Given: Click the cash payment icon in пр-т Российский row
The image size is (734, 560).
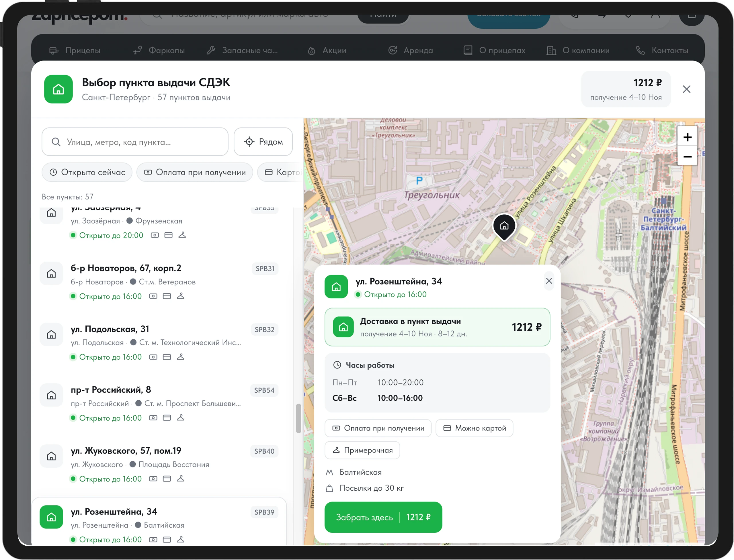Looking at the screenshot, I should [x=153, y=418].
